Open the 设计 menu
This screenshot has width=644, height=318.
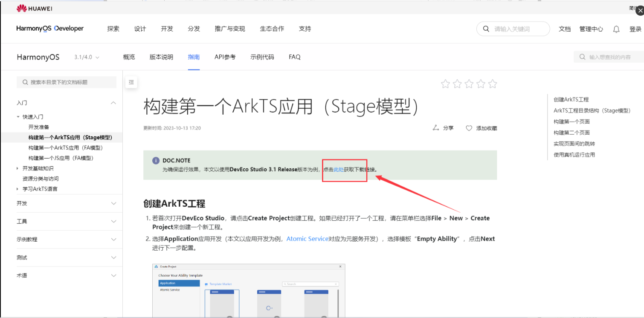pos(140,29)
